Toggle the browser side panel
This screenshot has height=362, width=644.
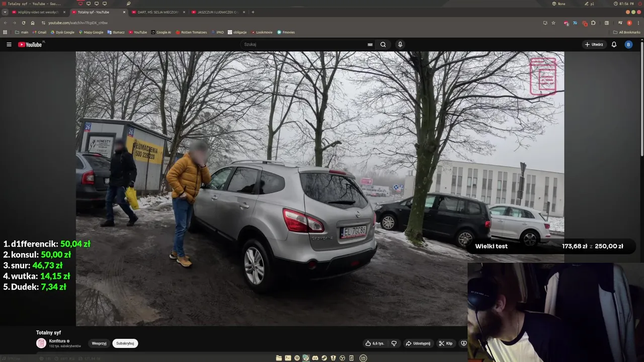pyautogui.click(x=607, y=23)
